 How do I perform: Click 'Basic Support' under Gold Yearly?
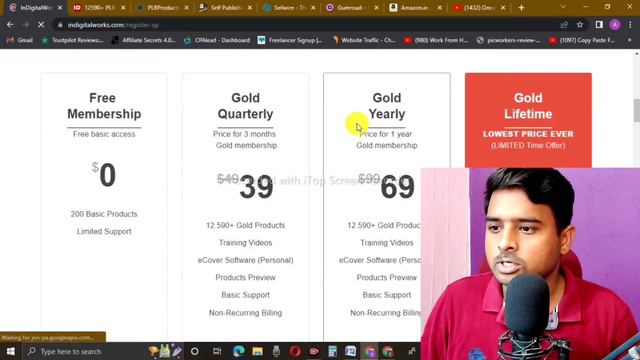click(387, 295)
